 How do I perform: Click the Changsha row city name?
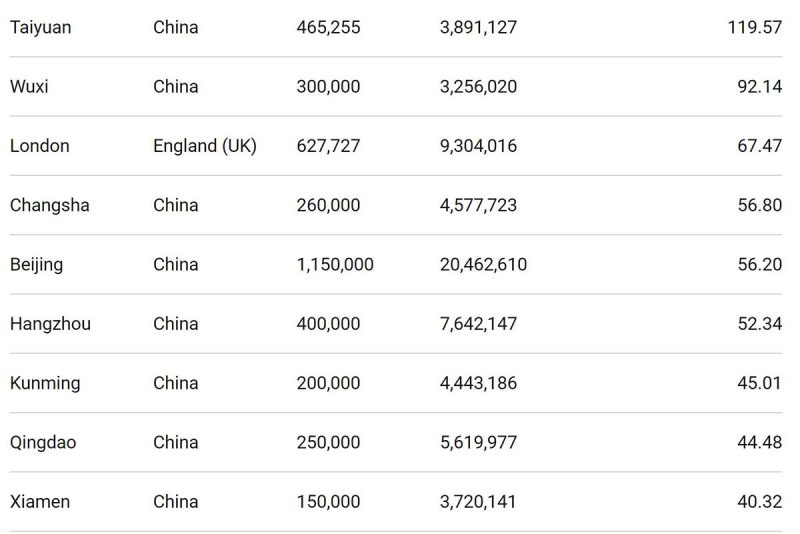point(49,205)
